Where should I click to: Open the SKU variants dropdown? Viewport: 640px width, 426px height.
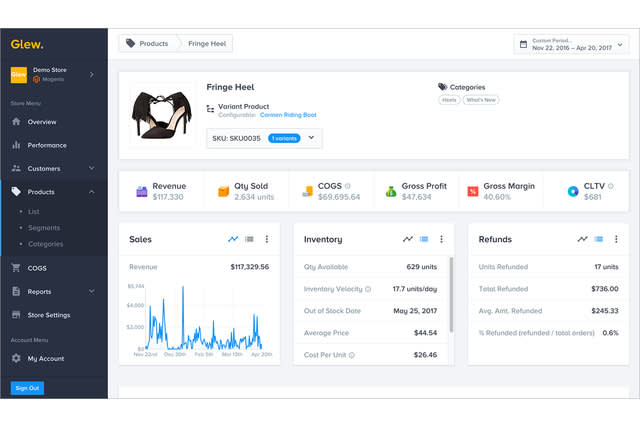(311, 137)
